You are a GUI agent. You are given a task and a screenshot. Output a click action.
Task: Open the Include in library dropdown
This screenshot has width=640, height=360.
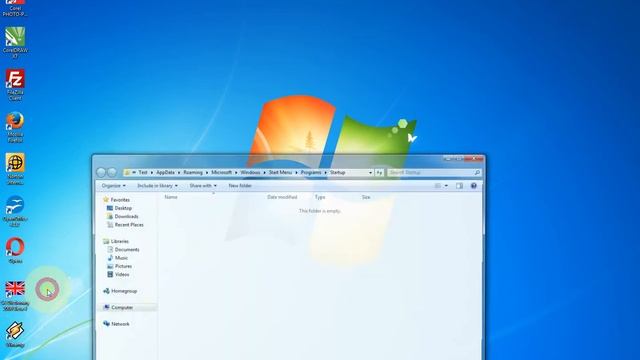tap(158, 186)
